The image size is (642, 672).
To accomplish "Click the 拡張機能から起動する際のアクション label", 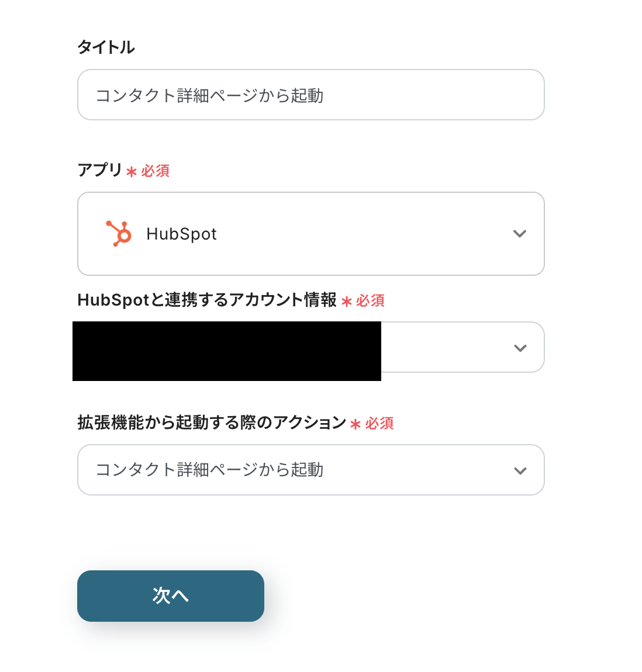I will click(x=212, y=422).
